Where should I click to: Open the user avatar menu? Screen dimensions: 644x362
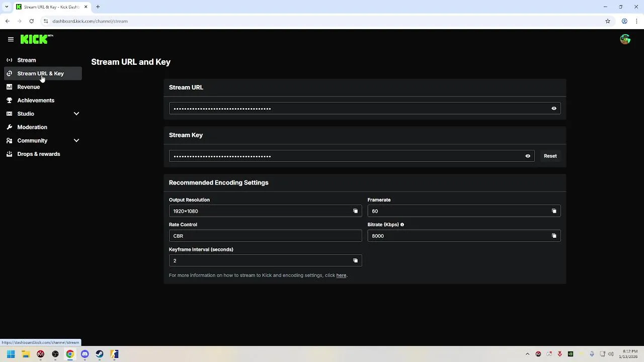tap(625, 39)
